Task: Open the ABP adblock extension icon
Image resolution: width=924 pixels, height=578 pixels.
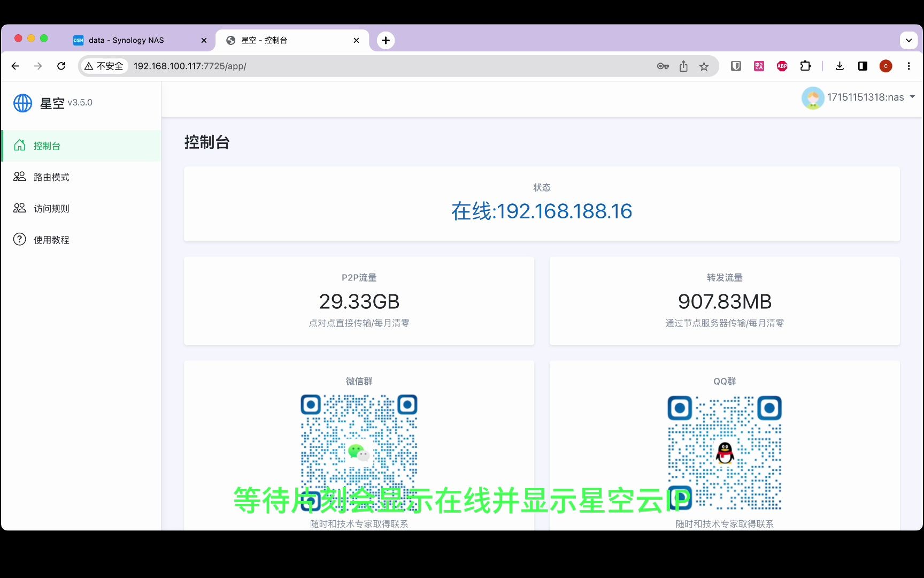Action: pos(782,66)
